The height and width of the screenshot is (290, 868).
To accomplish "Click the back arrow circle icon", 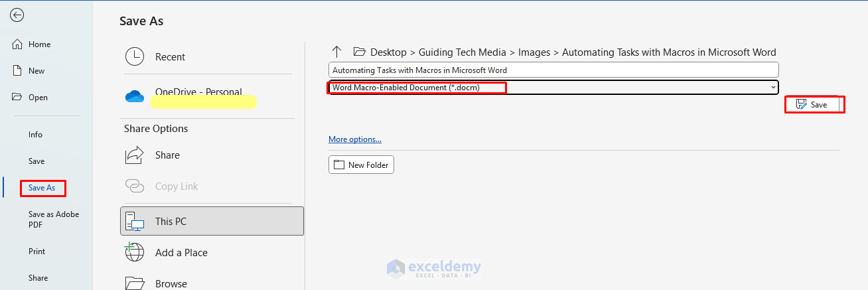I will pyautogui.click(x=17, y=15).
